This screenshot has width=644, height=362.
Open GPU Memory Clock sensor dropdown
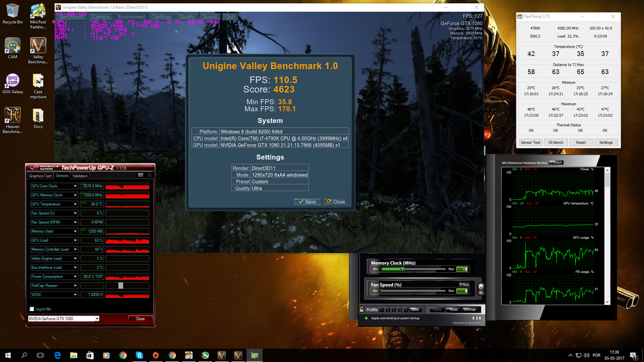75,195
